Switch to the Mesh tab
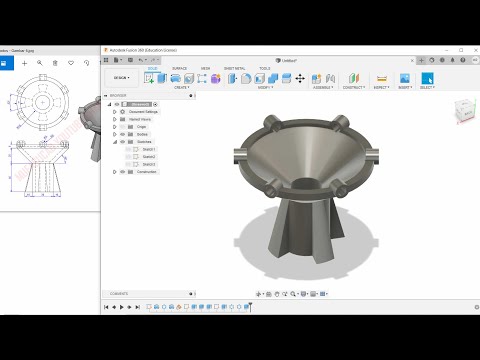 205,68
